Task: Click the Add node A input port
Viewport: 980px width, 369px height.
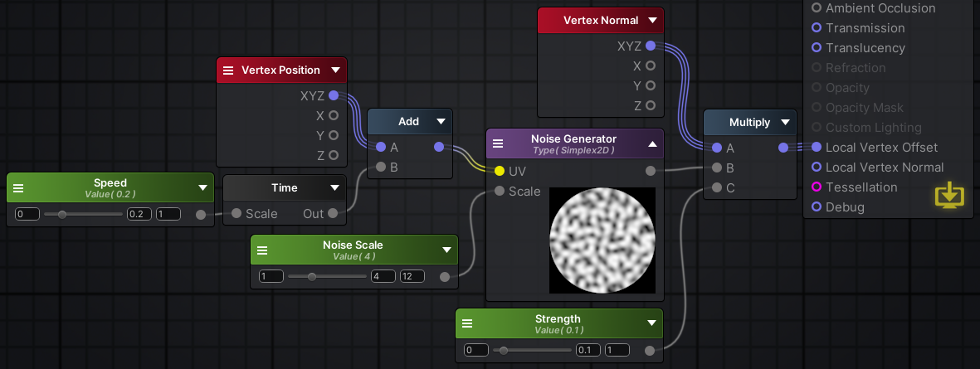Action: (381, 148)
